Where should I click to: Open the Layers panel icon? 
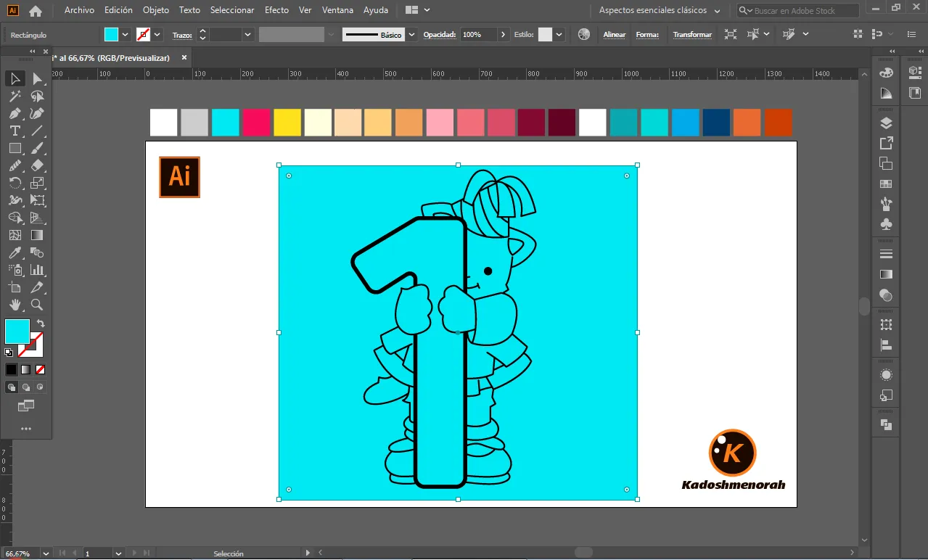pos(886,123)
